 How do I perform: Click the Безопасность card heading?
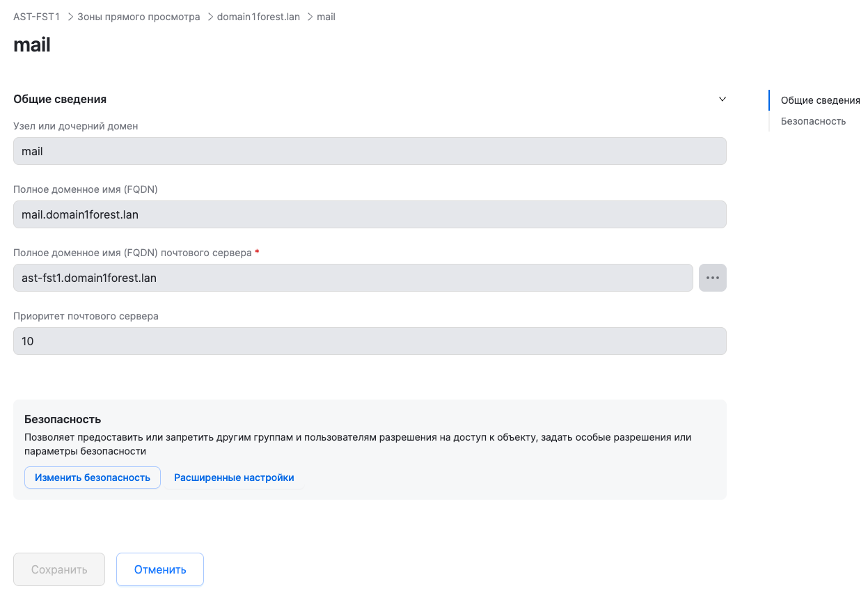pos(63,419)
